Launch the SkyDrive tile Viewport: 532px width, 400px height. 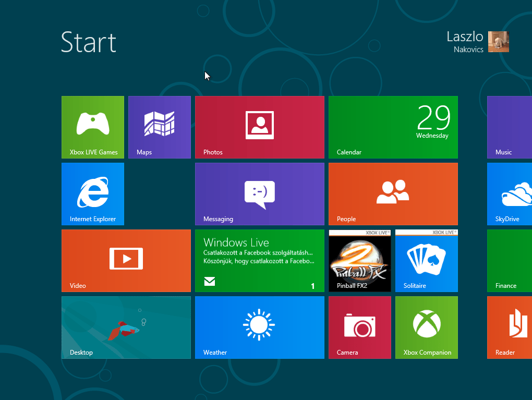(510, 194)
